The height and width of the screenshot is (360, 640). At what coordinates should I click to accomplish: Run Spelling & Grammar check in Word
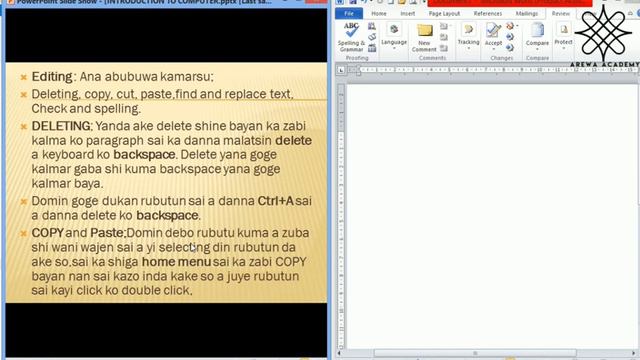351,37
